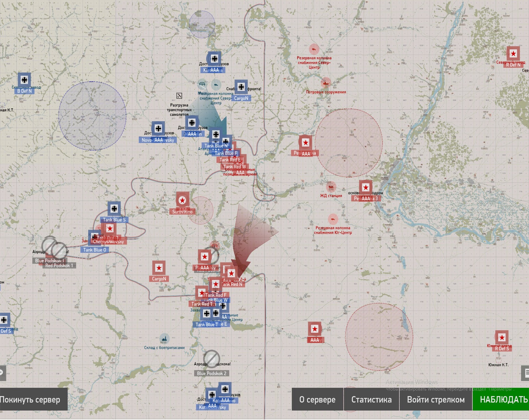Viewport: 529px width, 420px height.
Task: Select the red CargoN star icon
Action: (159, 268)
